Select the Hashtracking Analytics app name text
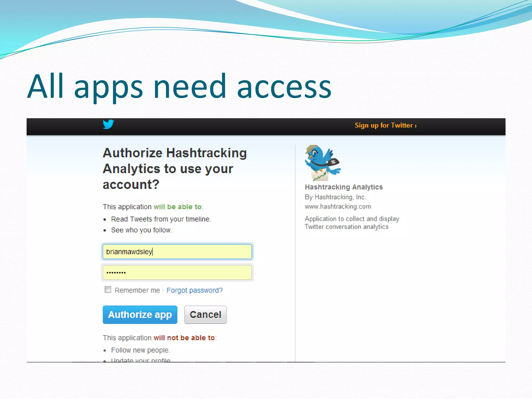The width and height of the screenshot is (532, 399). [344, 187]
